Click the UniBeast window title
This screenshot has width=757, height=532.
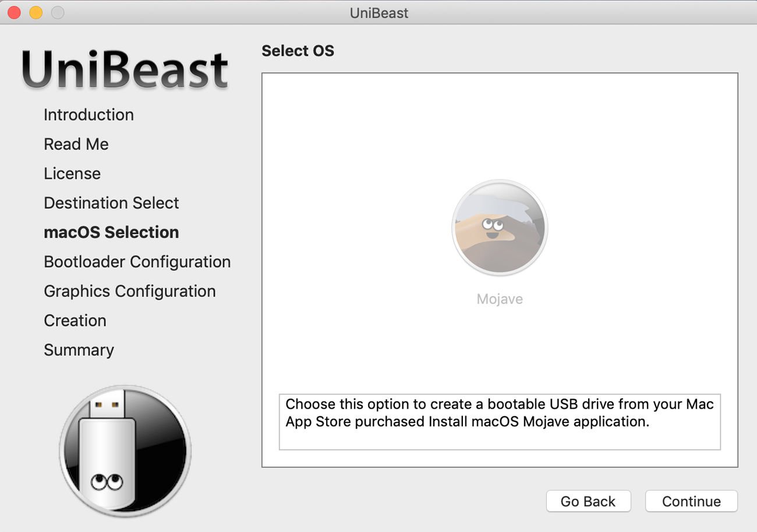point(378,13)
